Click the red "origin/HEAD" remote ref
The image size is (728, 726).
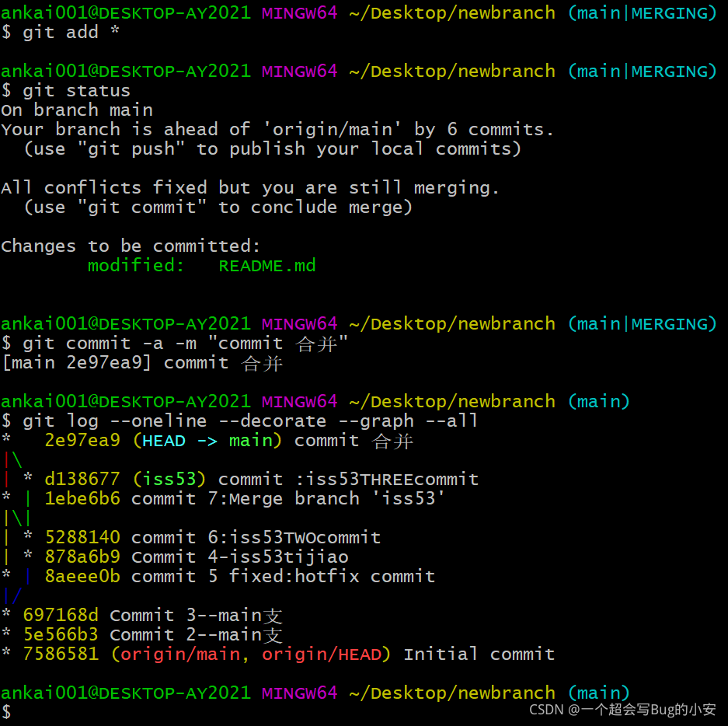tap(322, 654)
